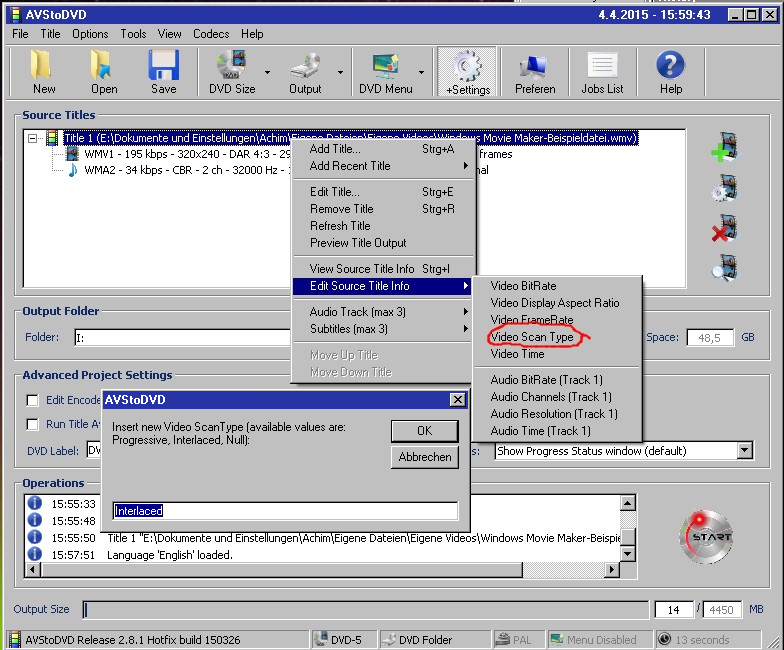Click the PAL status bar item
The width and height of the screenshot is (784, 650).
[x=517, y=640]
